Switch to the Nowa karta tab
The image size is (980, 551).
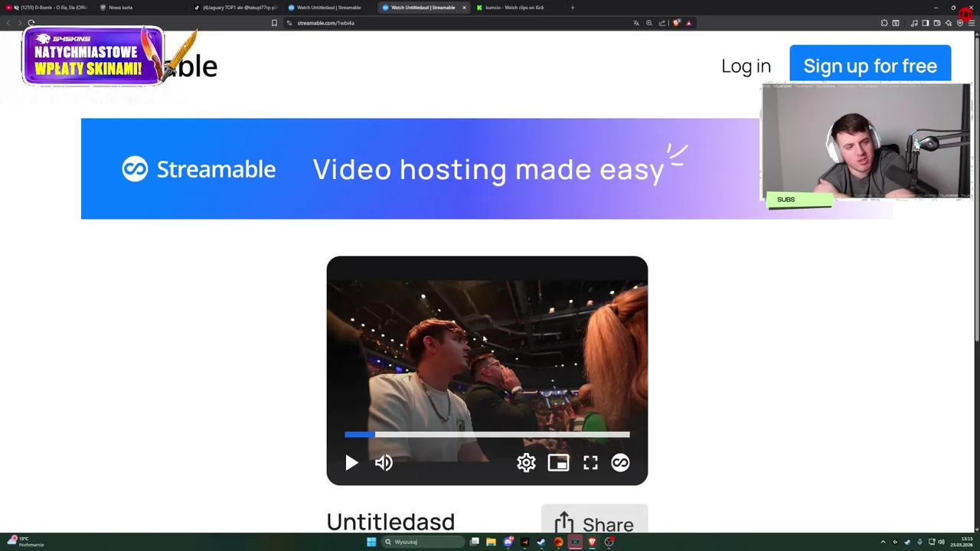(x=142, y=8)
